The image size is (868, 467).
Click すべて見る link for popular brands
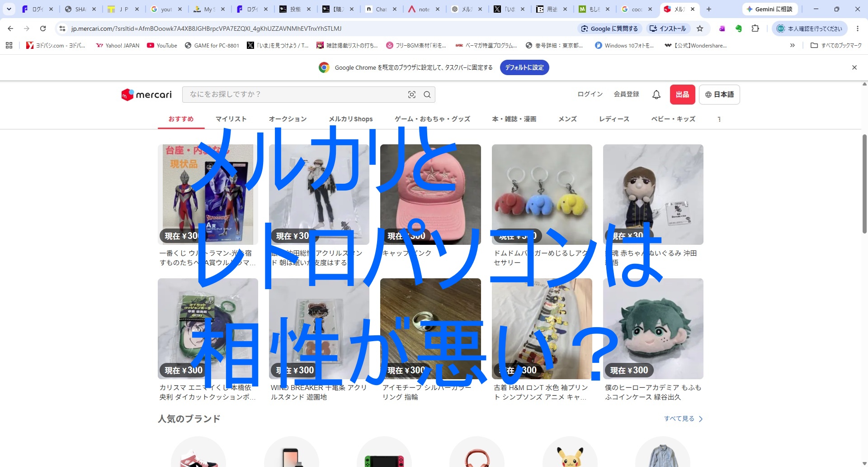click(683, 419)
